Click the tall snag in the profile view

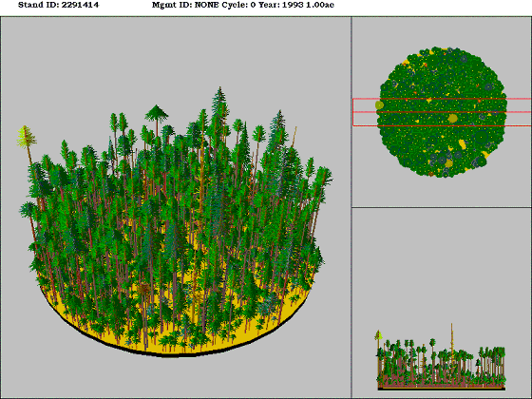pos(451,346)
